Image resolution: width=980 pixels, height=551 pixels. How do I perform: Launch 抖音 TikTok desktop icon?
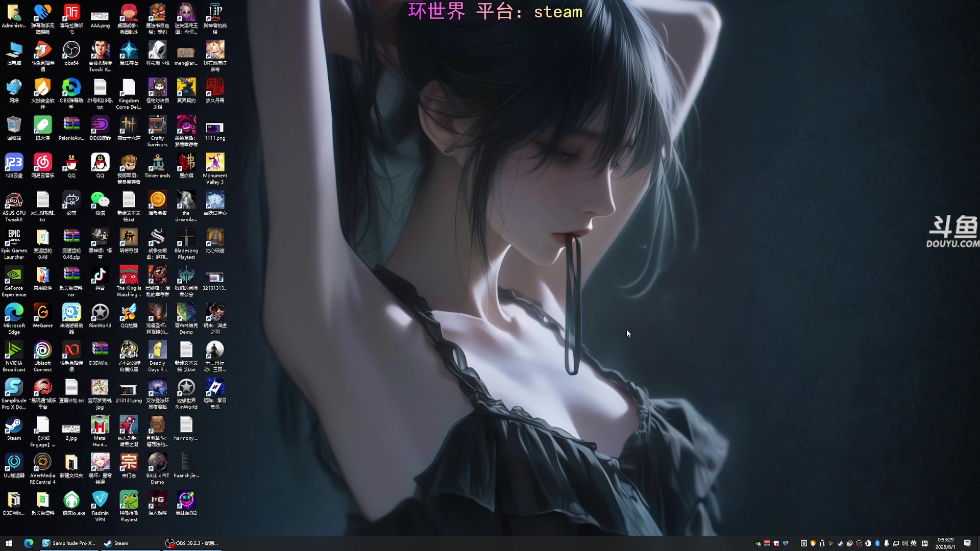click(100, 279)
